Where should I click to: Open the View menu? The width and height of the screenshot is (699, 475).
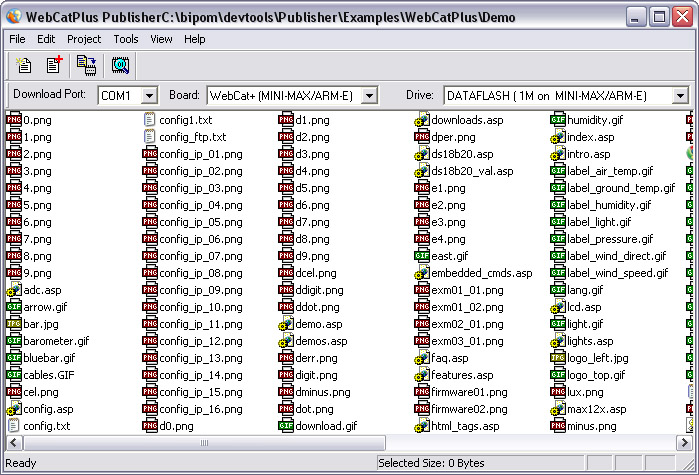161,39
